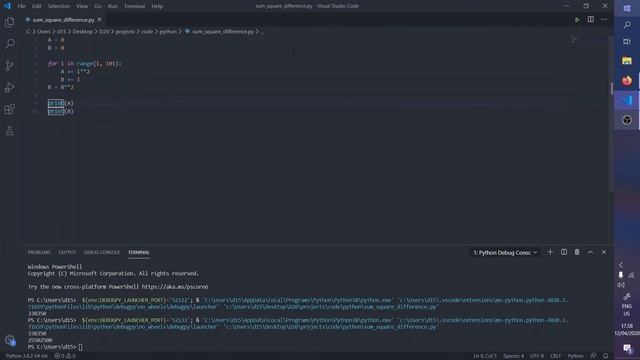
Task: Switch to the Debug Console tab
Action: (102, 252)
